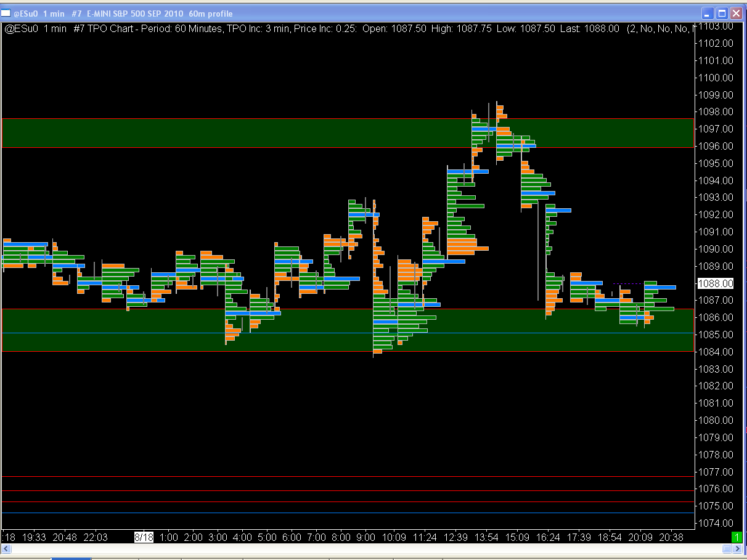The width and height of the screenshot is (747, 560).
Task: Click the 1080.00 price axis label
Action: point(716,420)
